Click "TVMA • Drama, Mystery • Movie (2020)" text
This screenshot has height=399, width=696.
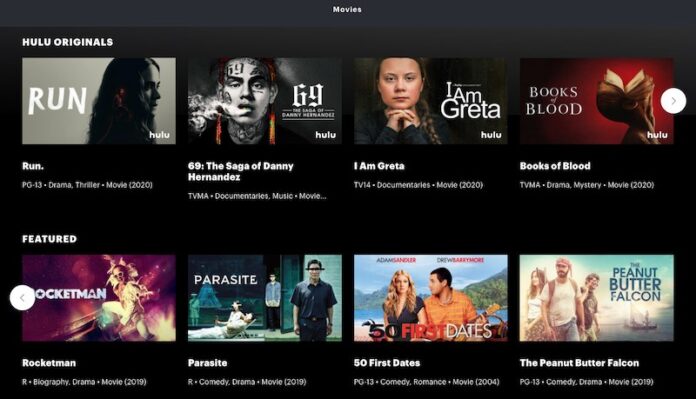(x=587, y=185)
